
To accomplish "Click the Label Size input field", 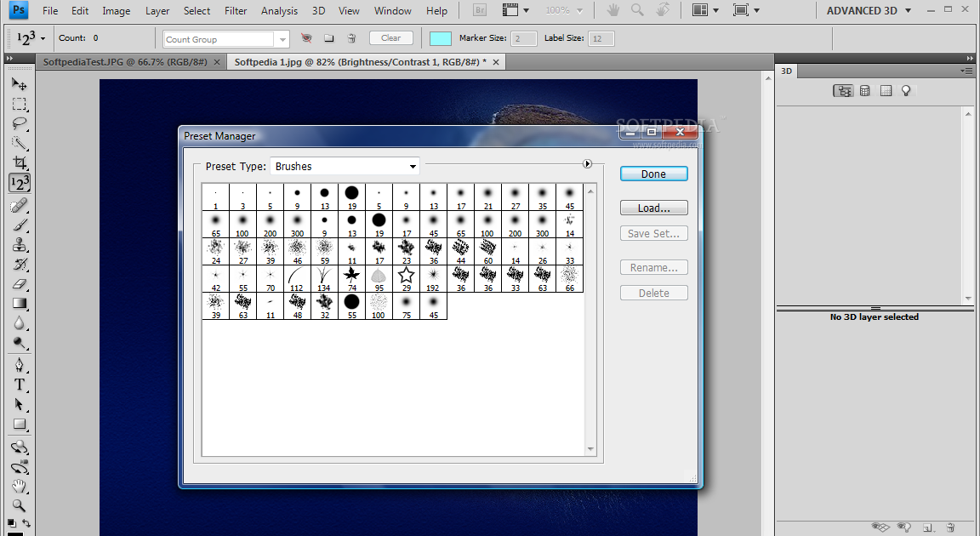I will coord(601,39).
